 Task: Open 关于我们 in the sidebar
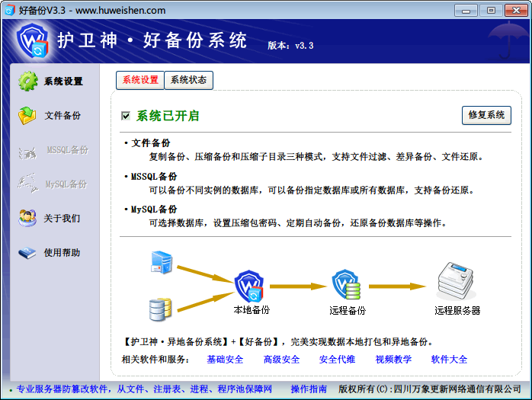pyautogui.click(x=62, y=218)
